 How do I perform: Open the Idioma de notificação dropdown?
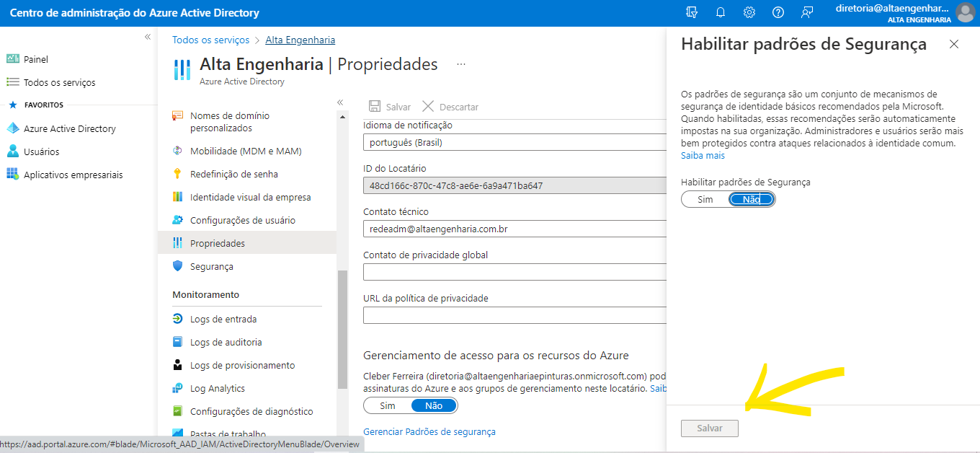(x=515, y=142)
